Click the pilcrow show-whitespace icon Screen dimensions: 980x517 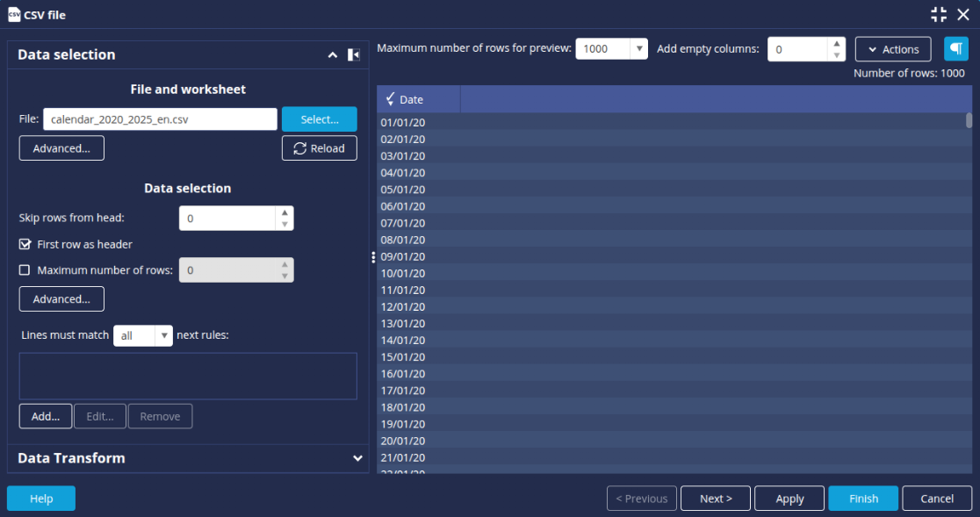pos(955,49)
